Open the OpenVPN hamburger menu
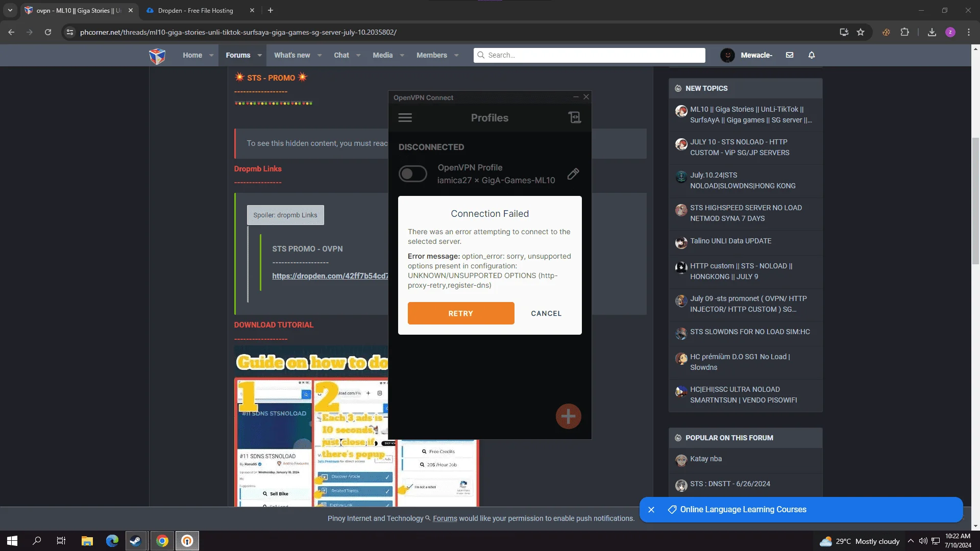This screenshot has height=551, width=980. [x=405, y=118]
